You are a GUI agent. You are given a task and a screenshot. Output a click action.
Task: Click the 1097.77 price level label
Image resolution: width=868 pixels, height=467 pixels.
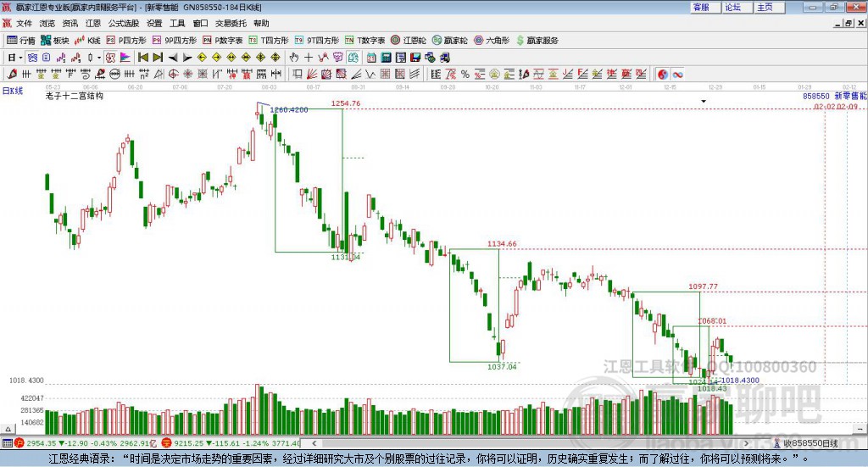(703, 286)
